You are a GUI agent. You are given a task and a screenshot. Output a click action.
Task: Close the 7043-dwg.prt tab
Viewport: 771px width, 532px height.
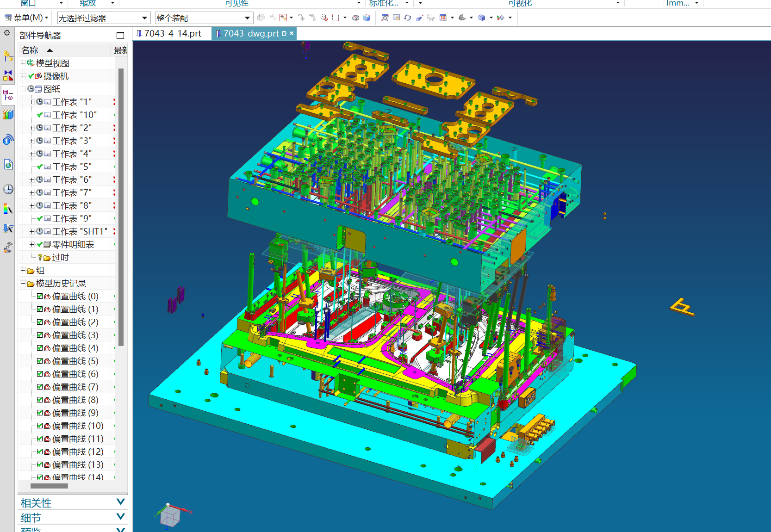pyautogui.click(x=292, y=33)
